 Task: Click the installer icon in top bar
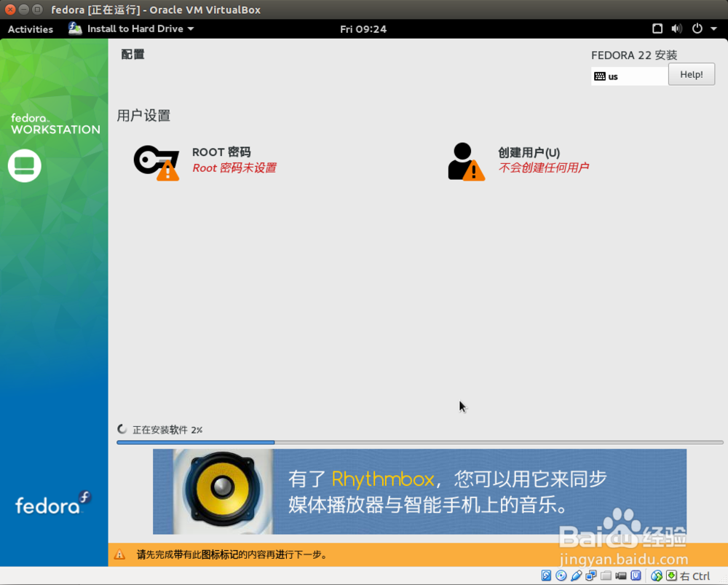point(75,28)
